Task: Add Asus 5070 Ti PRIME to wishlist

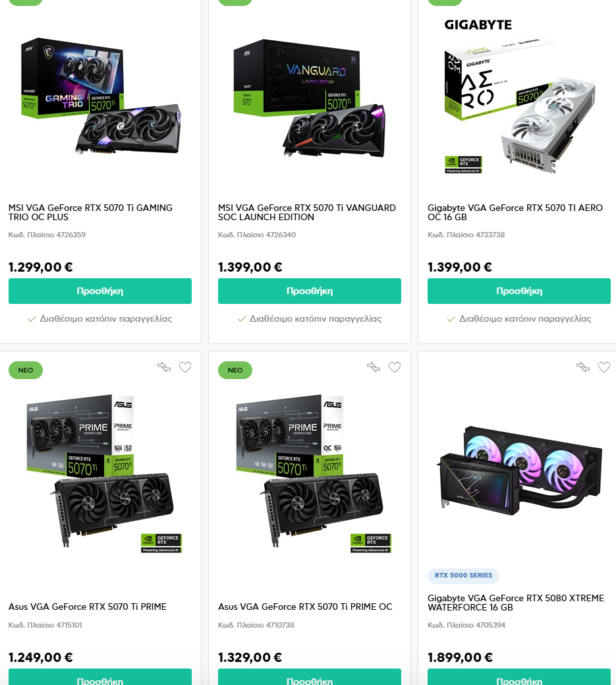Action: point(185,367)
